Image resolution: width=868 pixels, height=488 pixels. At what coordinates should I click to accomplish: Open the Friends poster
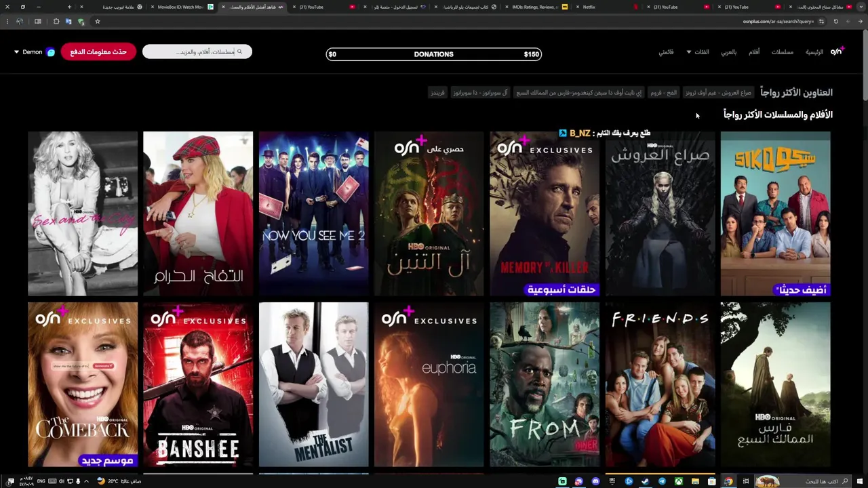(660, 385)
